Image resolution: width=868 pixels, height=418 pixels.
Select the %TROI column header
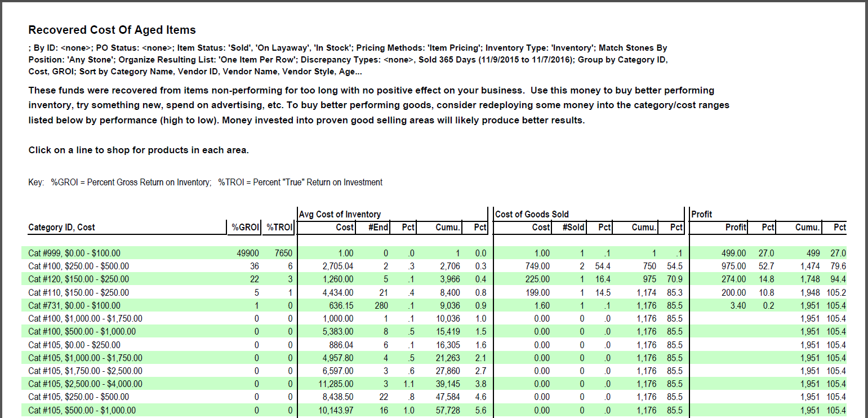tap(279, 228)
